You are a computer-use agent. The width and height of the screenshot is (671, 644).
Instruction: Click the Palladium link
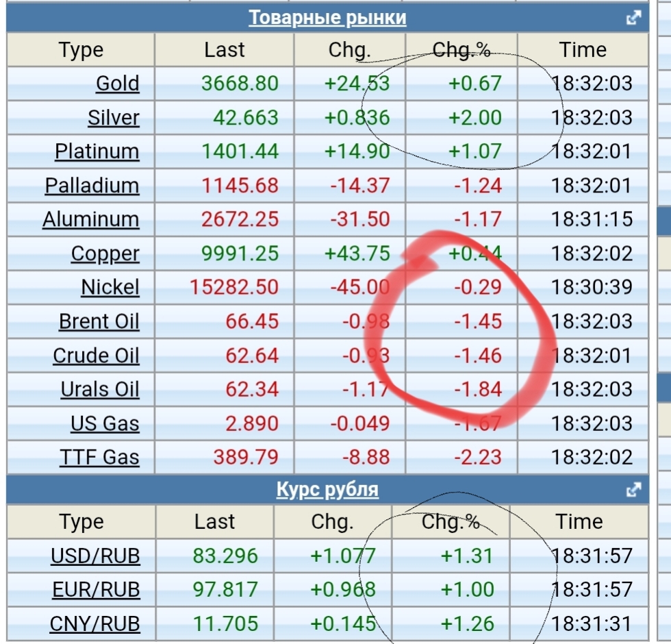(x=92, y=186)
